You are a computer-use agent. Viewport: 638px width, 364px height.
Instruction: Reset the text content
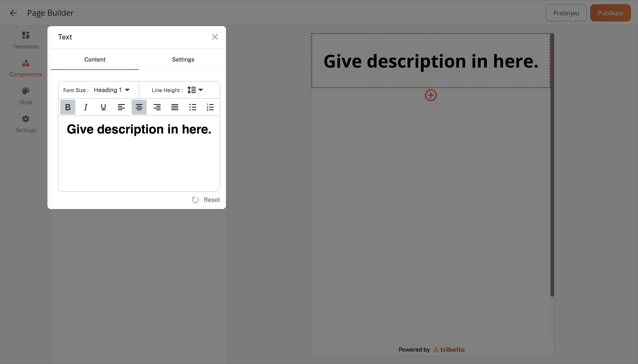click(206, 200)
